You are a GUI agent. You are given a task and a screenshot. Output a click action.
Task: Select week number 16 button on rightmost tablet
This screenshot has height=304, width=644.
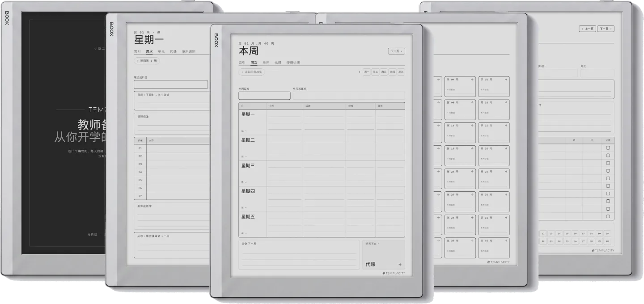tap(575, 233)
